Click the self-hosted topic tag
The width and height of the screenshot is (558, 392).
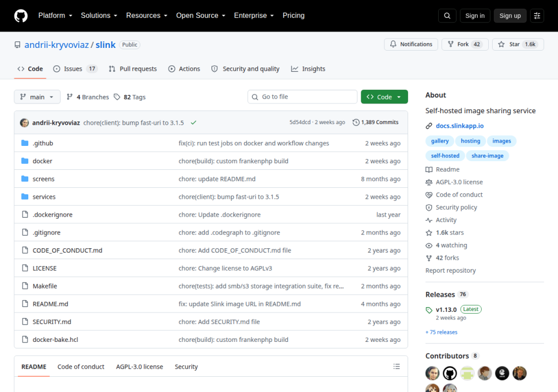click(445, 156)
